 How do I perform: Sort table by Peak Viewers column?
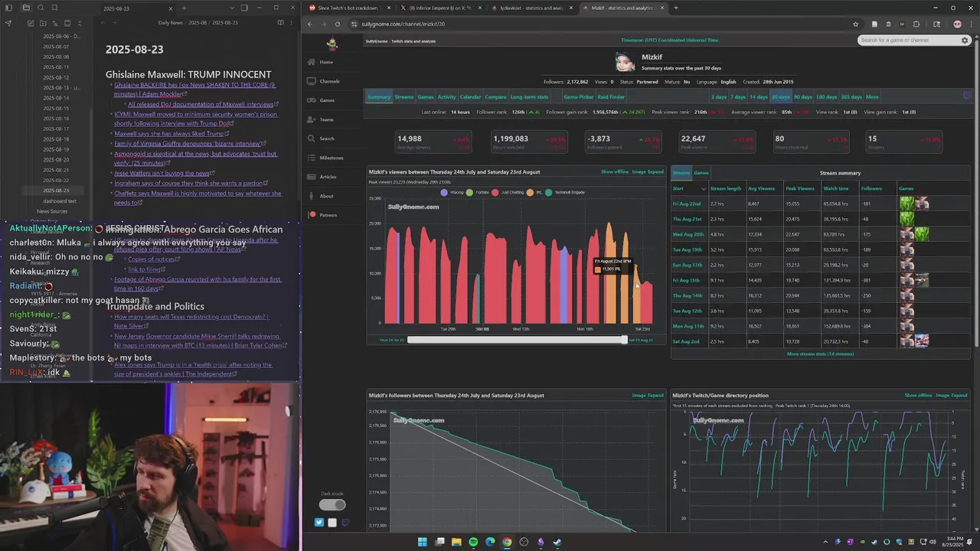tap(800, 188)
